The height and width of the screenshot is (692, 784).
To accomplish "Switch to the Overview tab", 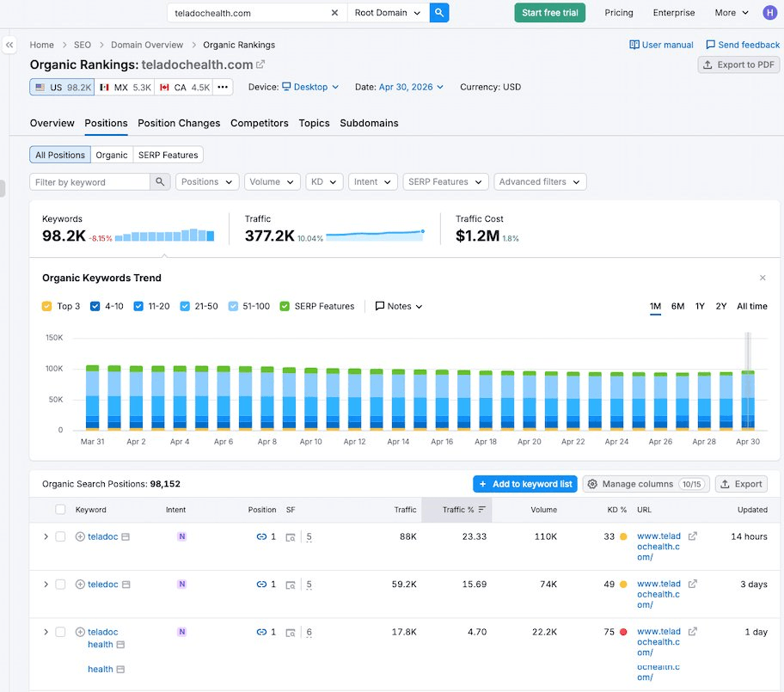I will [x=52, y=123].
